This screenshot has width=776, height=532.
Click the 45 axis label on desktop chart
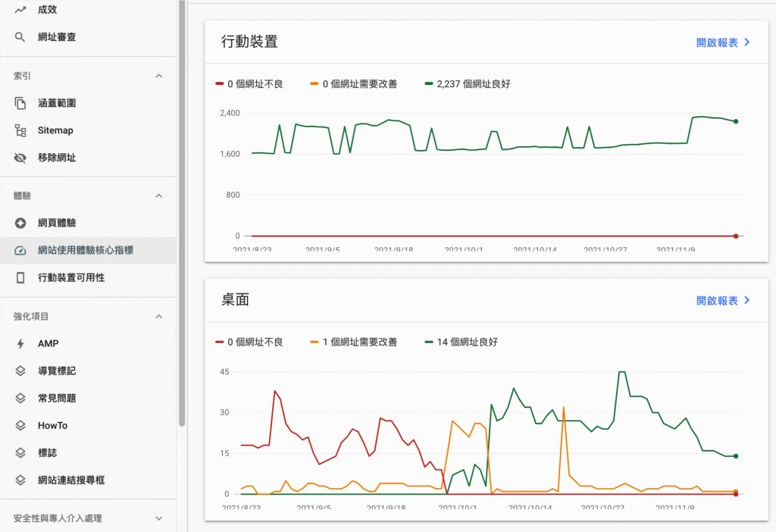click(224, 371)
